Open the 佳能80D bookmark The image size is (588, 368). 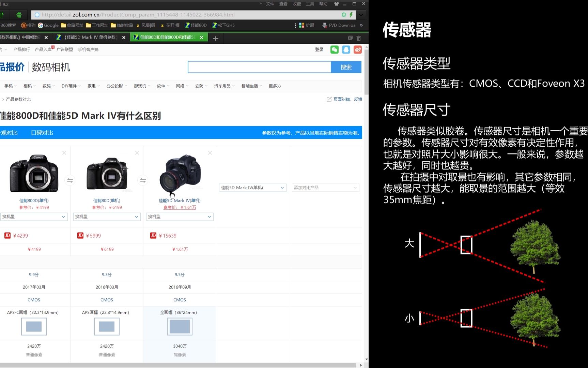tap(196, 25)
